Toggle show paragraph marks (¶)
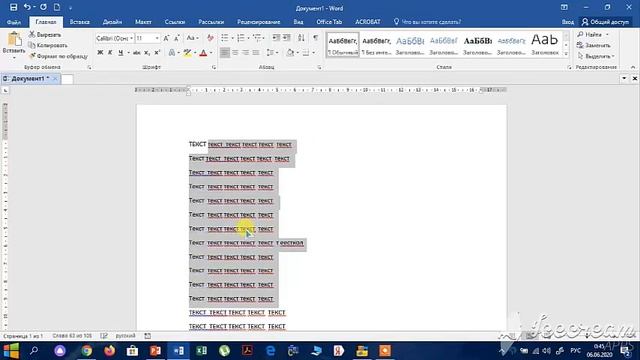 (x=316, y=38)
